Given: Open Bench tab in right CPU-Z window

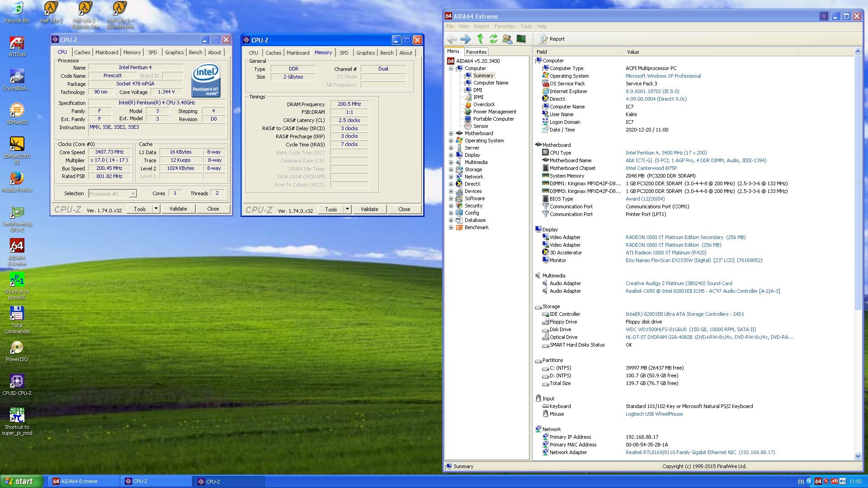Looking at the screenshot, I should [x=387, y=53].
